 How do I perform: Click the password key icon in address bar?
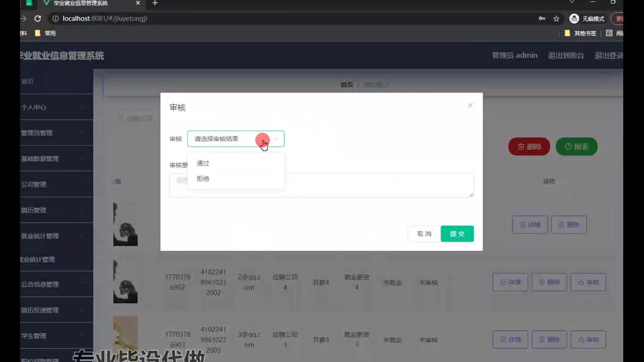pos(542,19)
